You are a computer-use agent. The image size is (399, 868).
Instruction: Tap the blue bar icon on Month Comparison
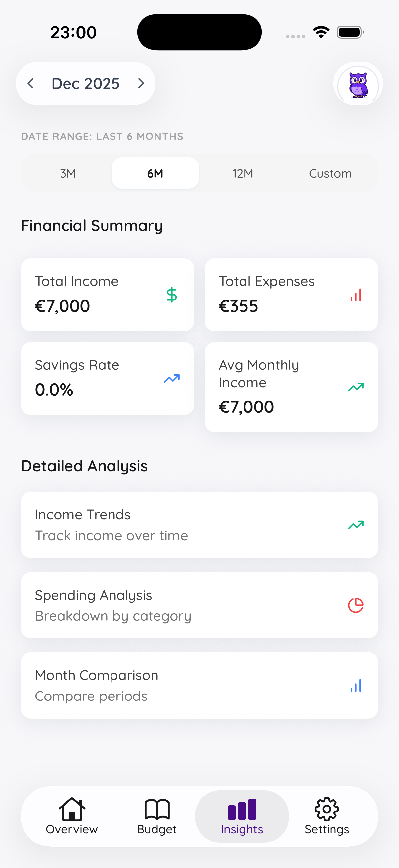coord(356,685)
